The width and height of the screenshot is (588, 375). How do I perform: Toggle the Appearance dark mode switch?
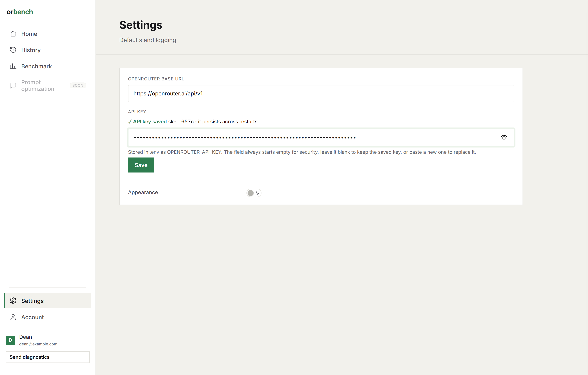pos(254,193)
